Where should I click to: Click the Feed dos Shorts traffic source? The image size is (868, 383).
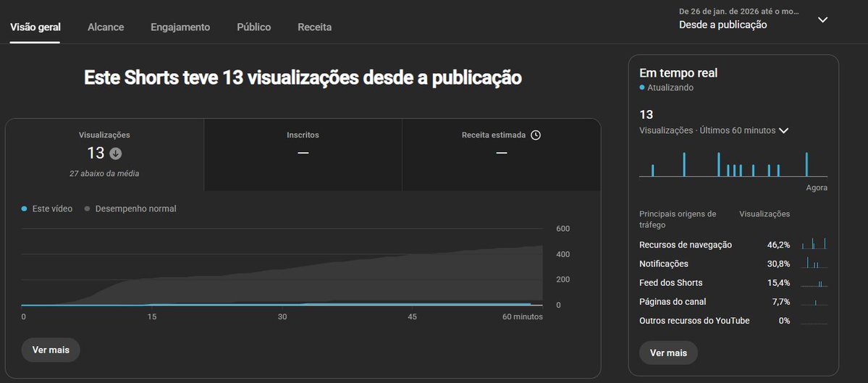(x=671, y=282)
